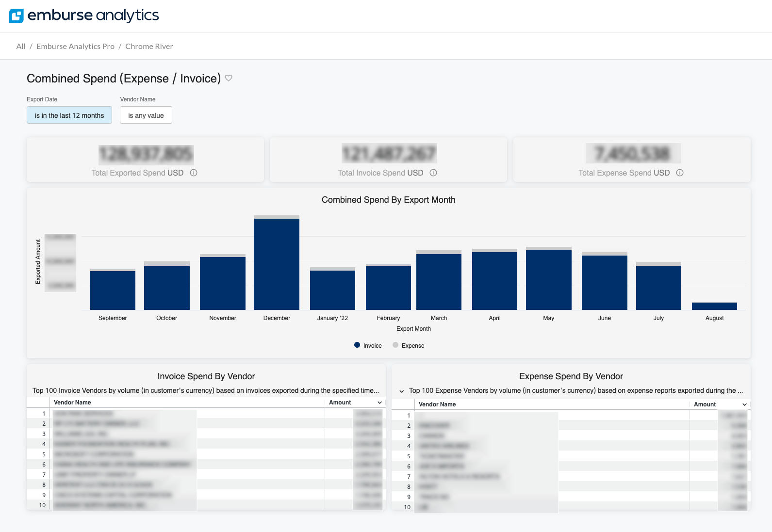The width and height of the screenshot is (772, 532).
Task: Go to Chrome River breadcrumb
Action: [149, 47]
